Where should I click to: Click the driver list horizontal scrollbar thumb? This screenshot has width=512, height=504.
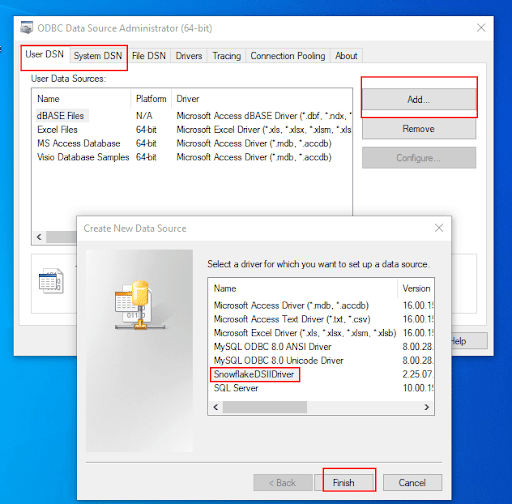point(265,407)
